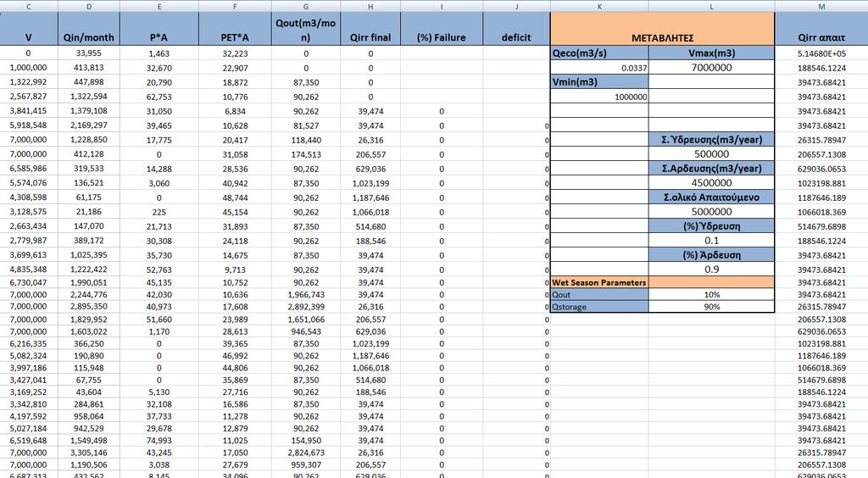
Task: Select column C header
Action: tap(28, 6)
